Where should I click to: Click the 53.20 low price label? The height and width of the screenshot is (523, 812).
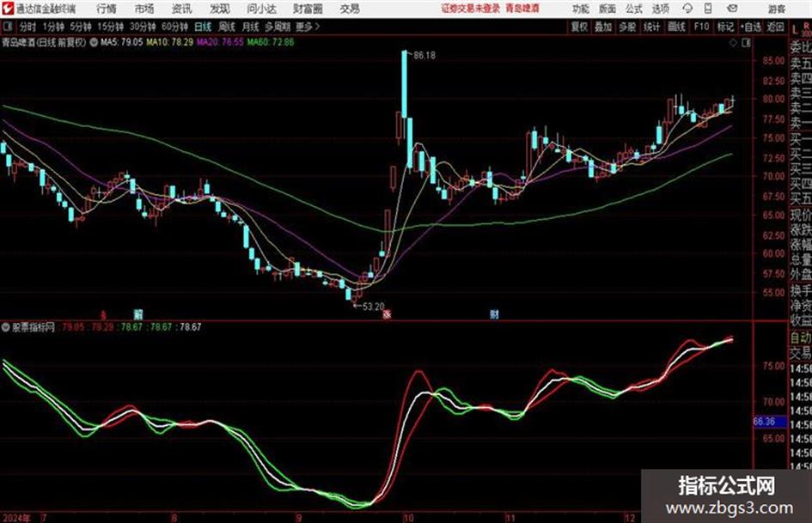[374, 307]
